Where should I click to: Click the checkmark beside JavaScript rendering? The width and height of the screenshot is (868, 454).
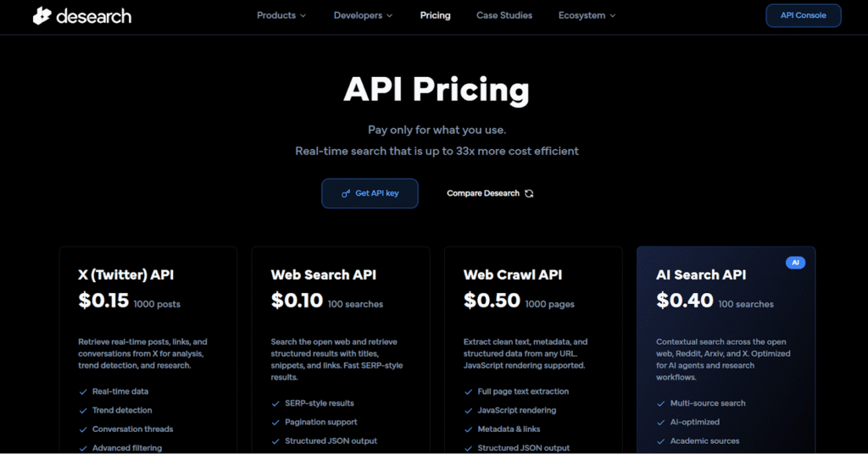(469, 410)
